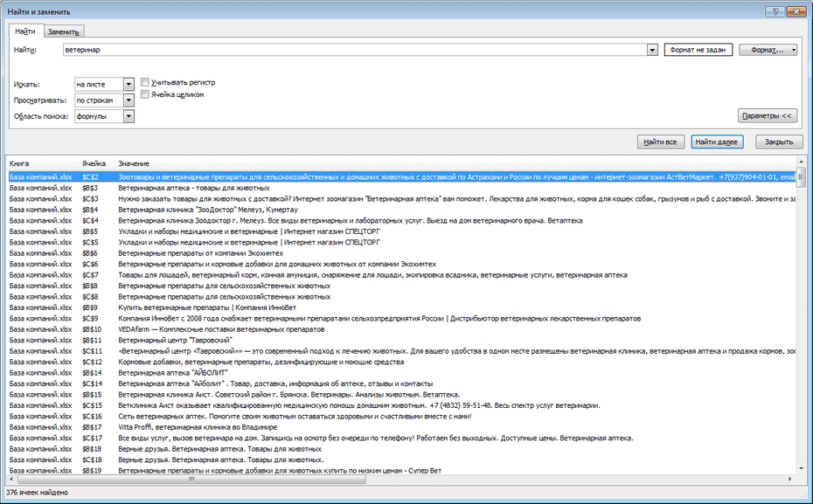This screenshot has height=504, width=813.
Task: Click the Формат не задан preview box
Action: pyautogui.click(x=698, y=50)
